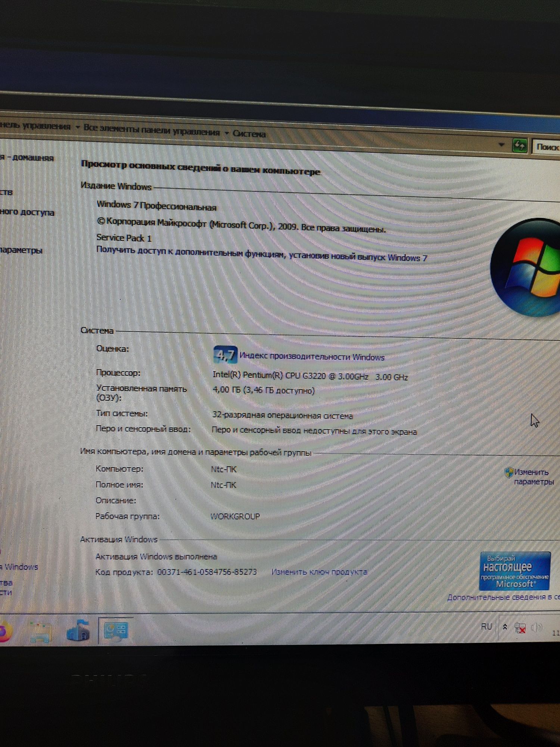Click the genuine Microsoft software badge
The width and height of the screenshot is (560, 747).
[x=515, y=570]
